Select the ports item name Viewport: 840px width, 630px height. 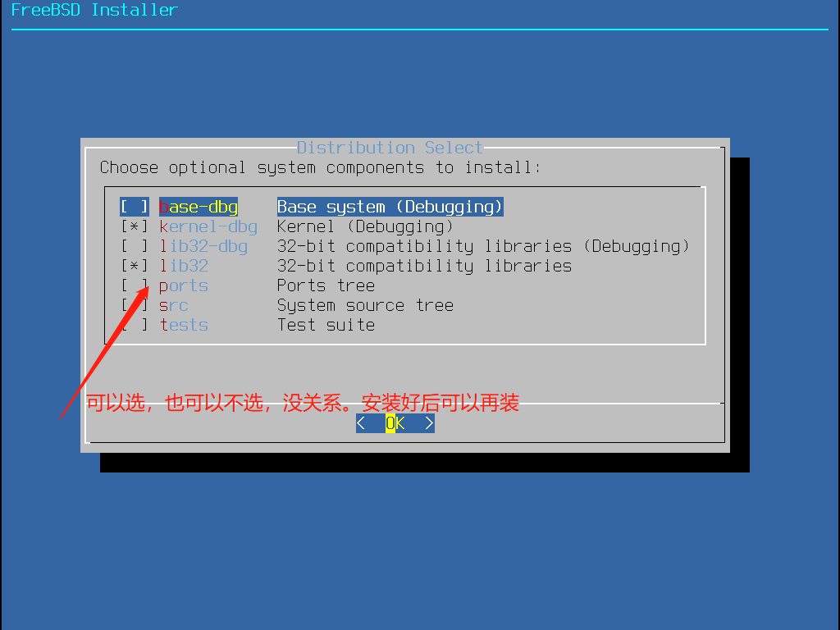184,286
